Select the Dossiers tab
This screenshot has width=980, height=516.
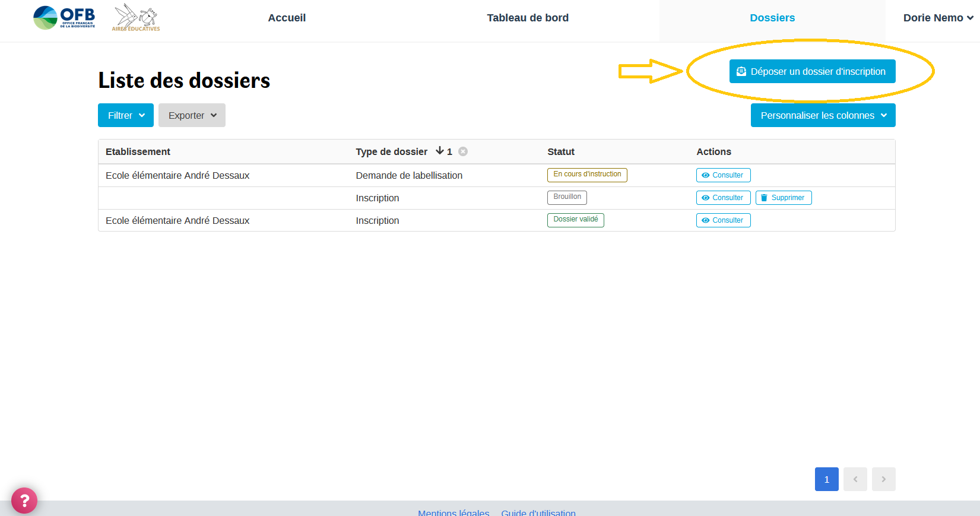(772, 18)
